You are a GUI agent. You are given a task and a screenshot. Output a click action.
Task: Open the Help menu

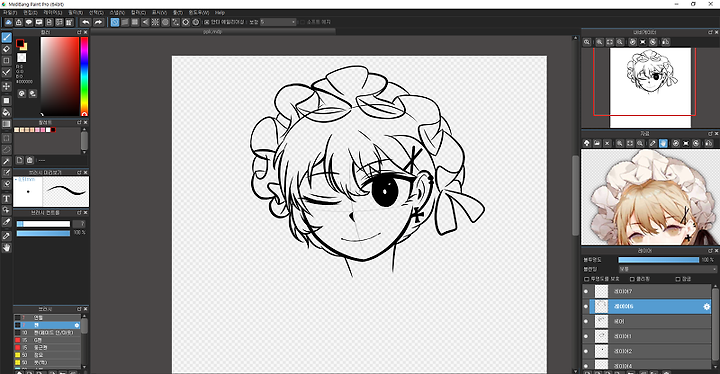[220, 13]
